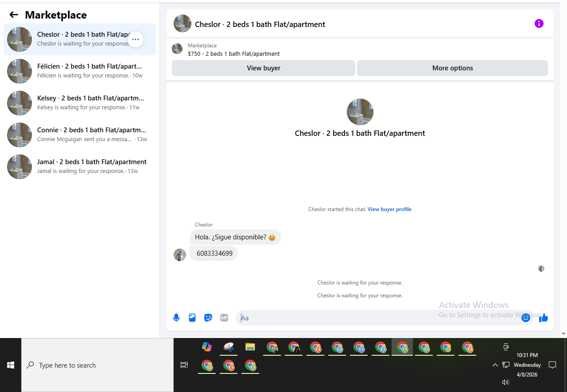Screen dimensions: 567x392
Task: Open listing thumbnail beside Marketplace label
Action: 177,49
